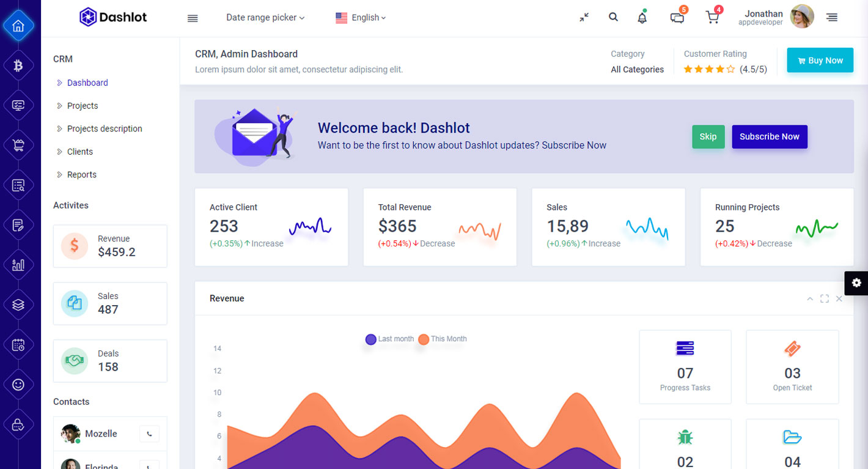Click the search magnifier icon
The width and height of the screenshot is (868, 469).
[613, 17]
